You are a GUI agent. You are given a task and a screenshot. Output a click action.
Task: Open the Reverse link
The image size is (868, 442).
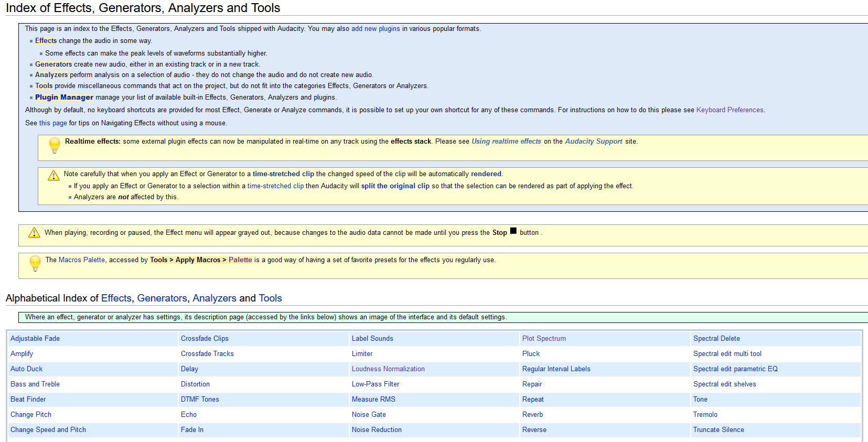(x=534, y=430)
